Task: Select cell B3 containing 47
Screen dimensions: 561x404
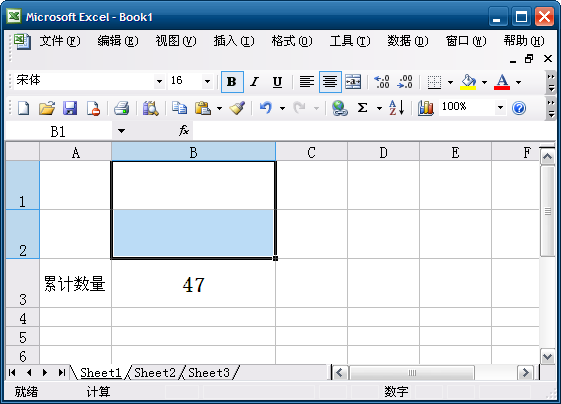Action: pyautogui.click(x=194, y=283)
